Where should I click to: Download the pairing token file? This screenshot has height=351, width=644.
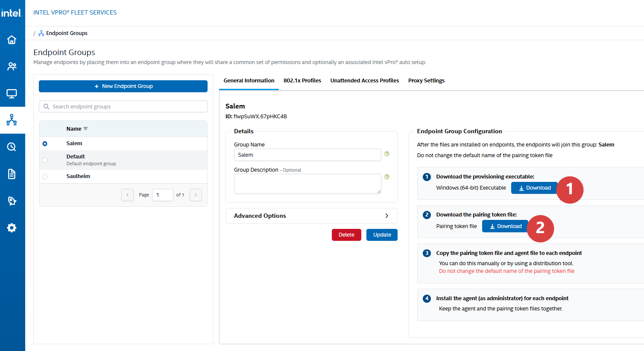pyautogui.click(x=505, y=226)
